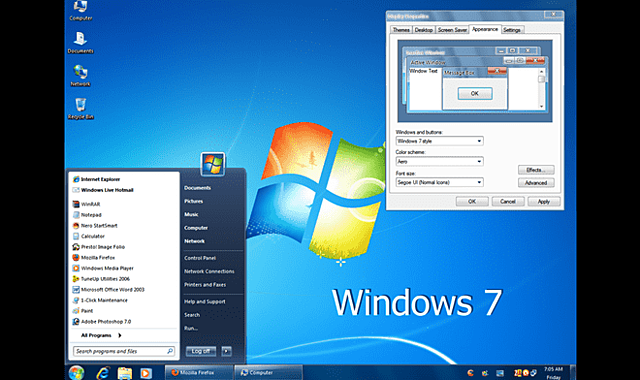This screenshot has height=380, width=640.
Task: Click OK in the preview Message Box
Action: tap(475, 93)
